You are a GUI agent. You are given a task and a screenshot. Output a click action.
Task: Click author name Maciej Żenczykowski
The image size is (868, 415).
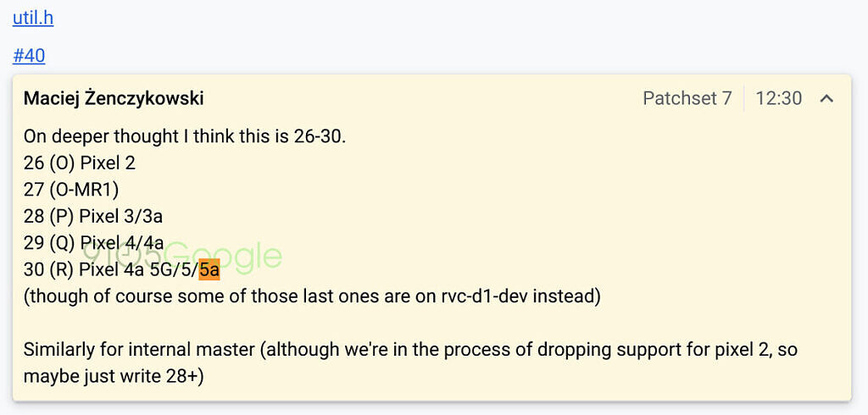click(x=114, y=98)
